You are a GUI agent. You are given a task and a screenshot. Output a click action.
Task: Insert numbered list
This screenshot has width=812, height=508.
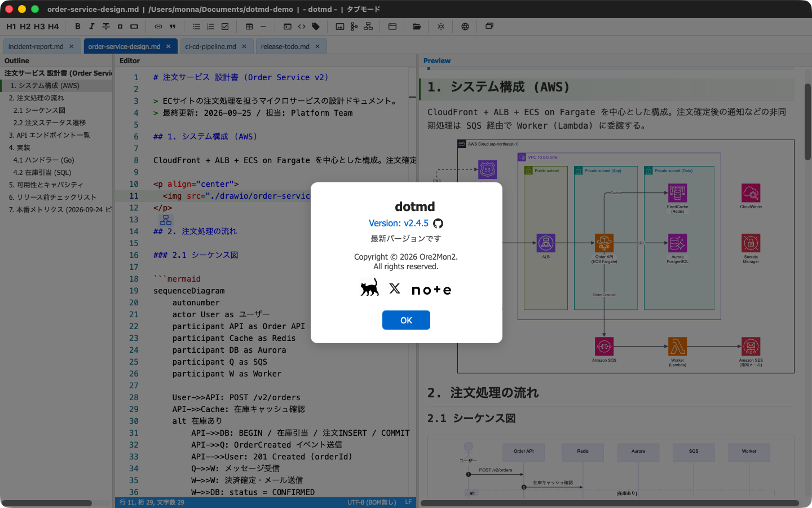[211, 27]
